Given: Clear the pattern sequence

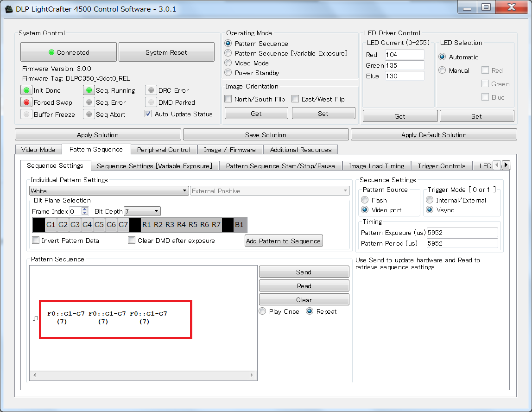Looking at the screenshot, I should [x=304, y=300].
